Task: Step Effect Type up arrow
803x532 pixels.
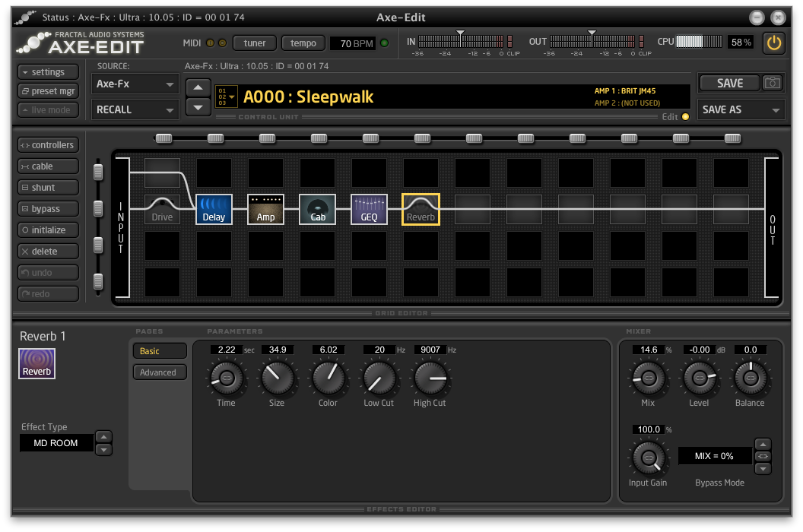Action: point(104,437)
